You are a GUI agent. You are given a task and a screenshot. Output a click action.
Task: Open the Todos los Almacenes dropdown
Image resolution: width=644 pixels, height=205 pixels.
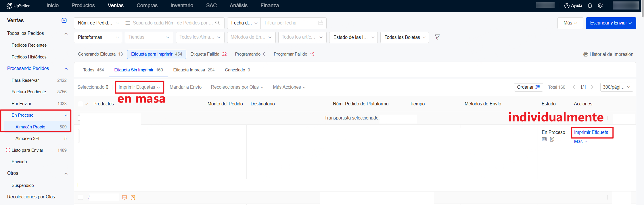tap(200, 37)
